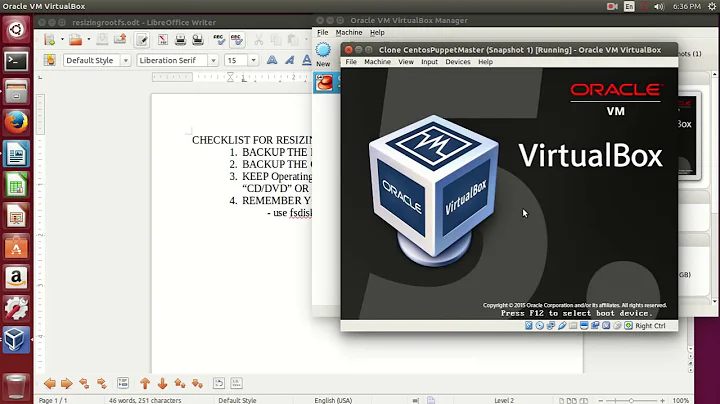Click 100% zoom value in Writer status bar
The width and height of the screenshot is (720, 404).
[681, 400]
